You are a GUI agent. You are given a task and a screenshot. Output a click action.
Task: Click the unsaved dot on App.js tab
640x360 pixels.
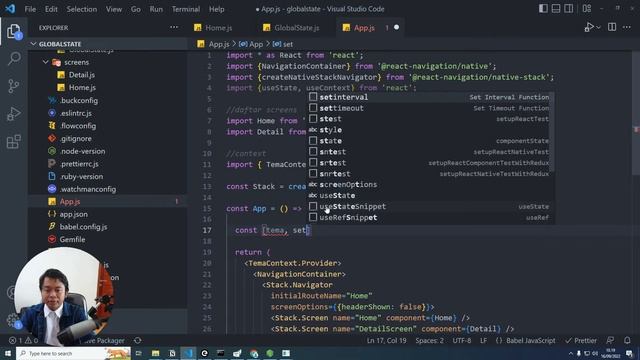(396, 27)
